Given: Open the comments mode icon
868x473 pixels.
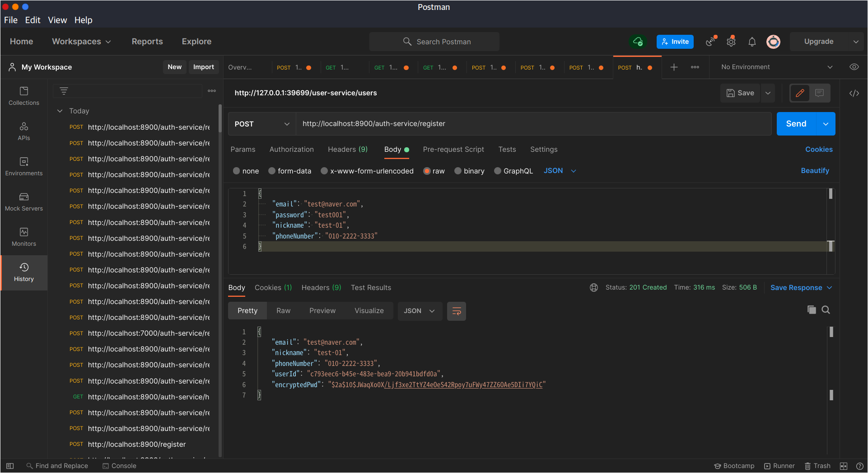Looking at the screenshot, I should coord(820,93).
